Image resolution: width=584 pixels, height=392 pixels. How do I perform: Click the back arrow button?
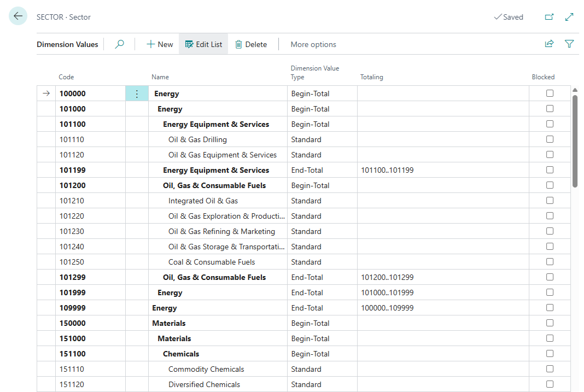[x=18, y=16]
